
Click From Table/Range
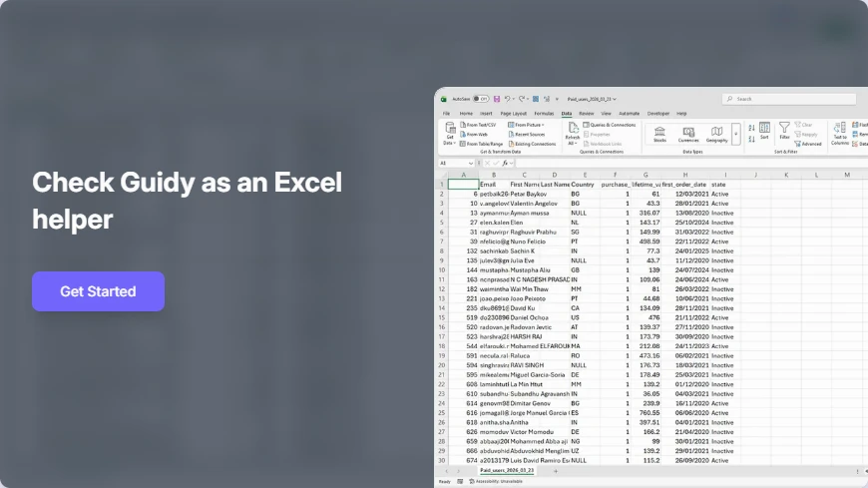(481, 144)
